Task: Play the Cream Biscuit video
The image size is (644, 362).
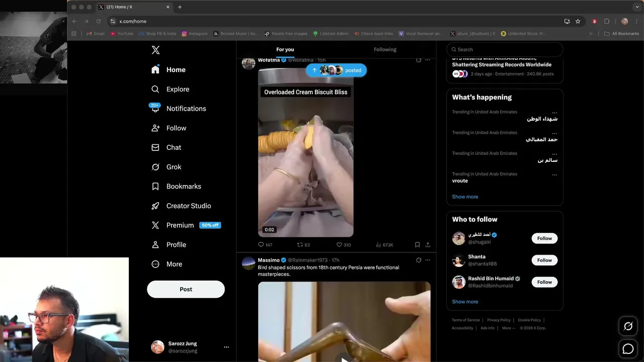Action: point(306,152)
